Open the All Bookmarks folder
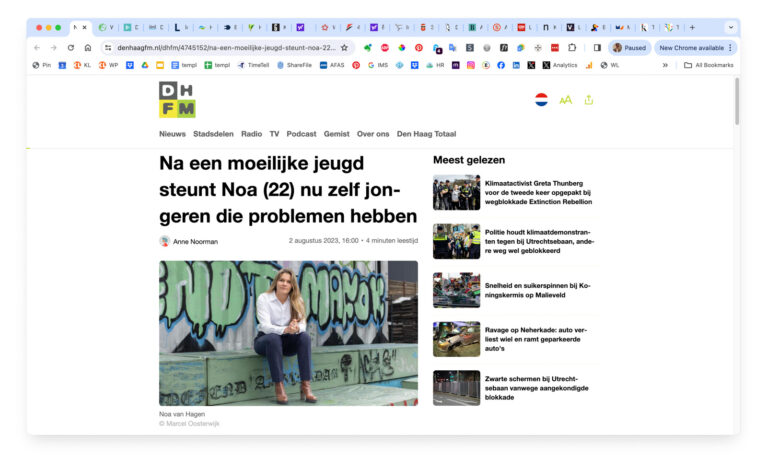 tap(708, 65)
